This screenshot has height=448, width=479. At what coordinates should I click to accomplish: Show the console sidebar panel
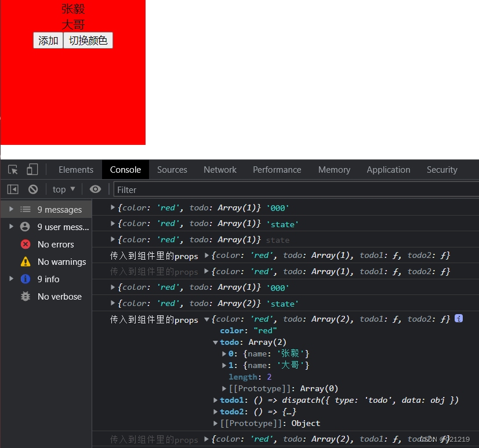(x=12, y=189)
